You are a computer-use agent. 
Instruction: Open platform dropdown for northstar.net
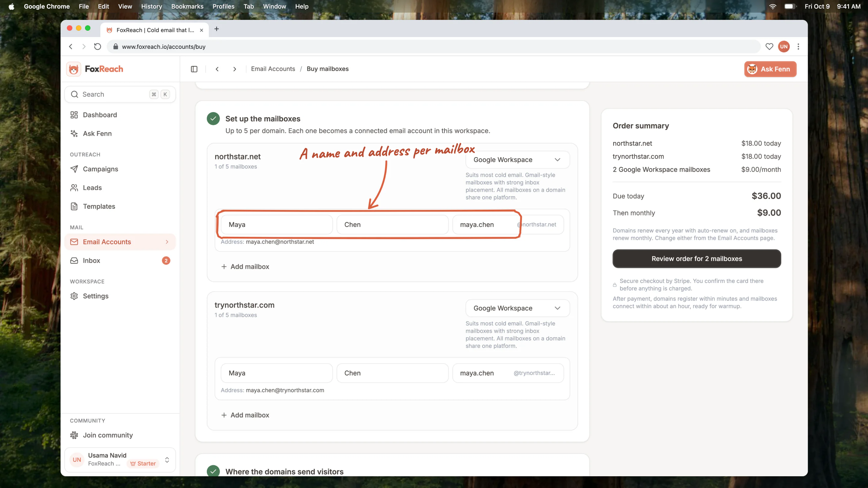coord(517,160)
